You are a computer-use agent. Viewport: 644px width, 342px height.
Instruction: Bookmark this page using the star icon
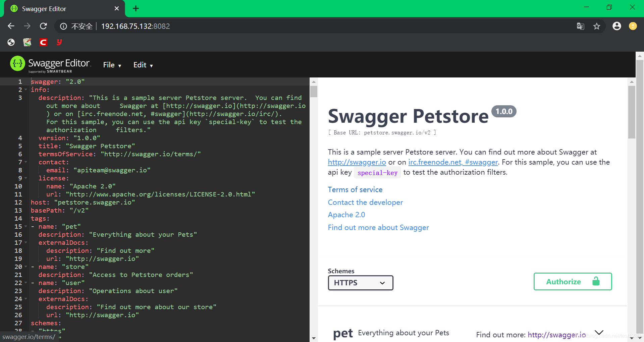click(x=597, y=26)
